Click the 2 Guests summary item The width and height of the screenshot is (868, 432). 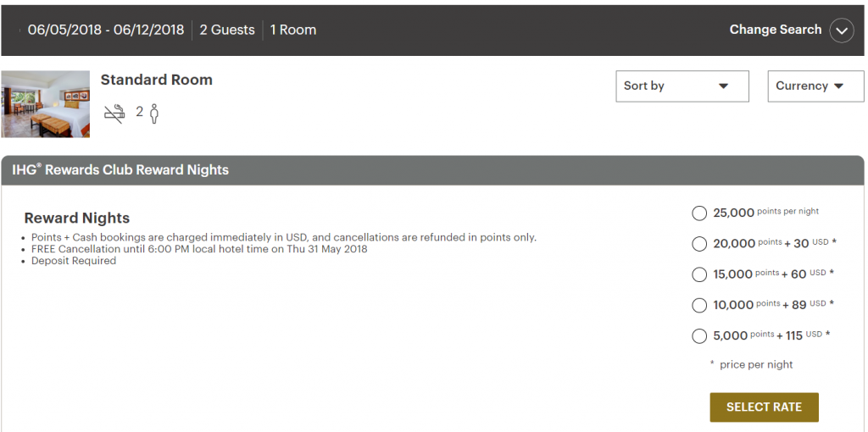click(227, 30)
